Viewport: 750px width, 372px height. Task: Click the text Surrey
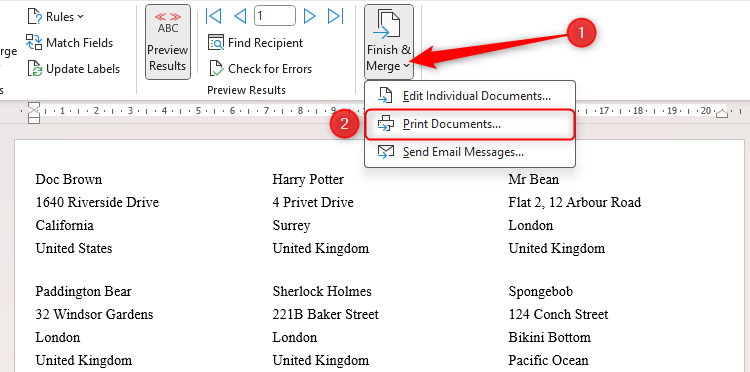(291, 225)
